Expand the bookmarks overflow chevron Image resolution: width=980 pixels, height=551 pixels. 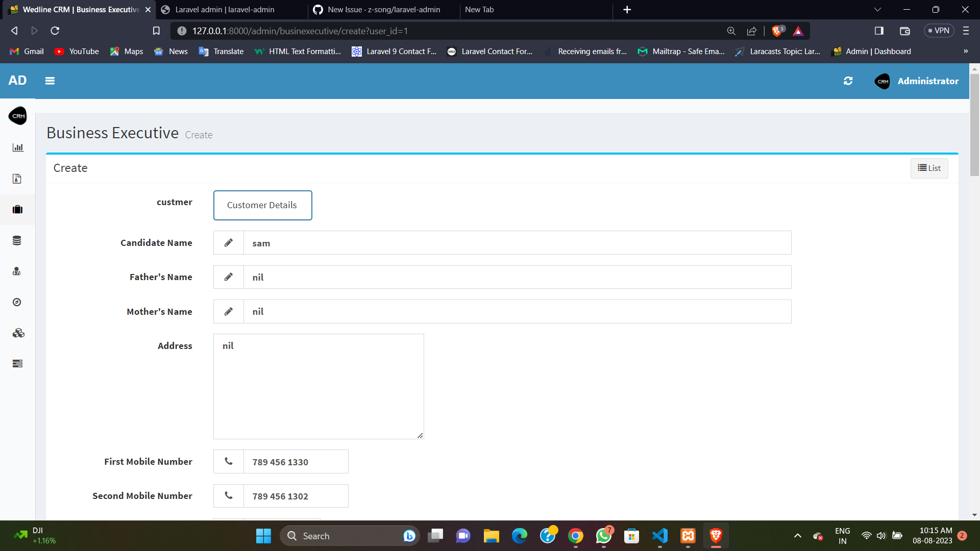[x=966, y=51]
